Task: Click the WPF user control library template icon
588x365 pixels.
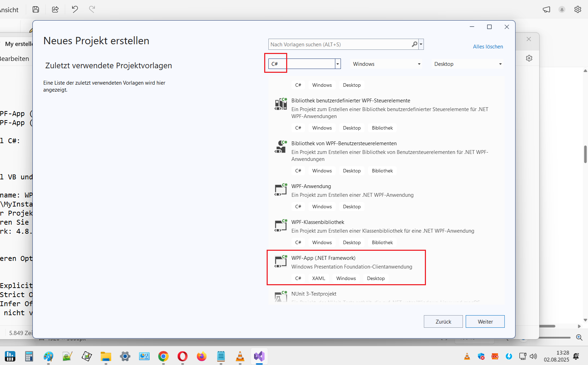Action: (x=281, y=147)
